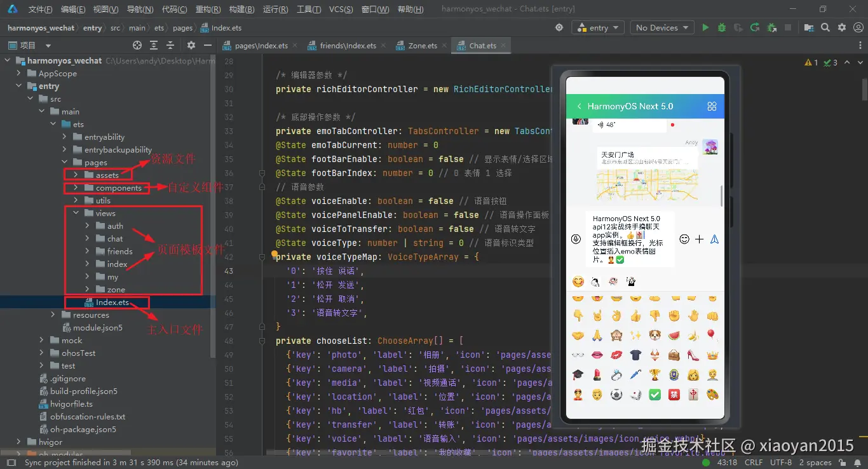Open the run configuration 'entry' dropdown
Image resolution: width=868 pixels, height=469 pixels.
coord(598,28)
